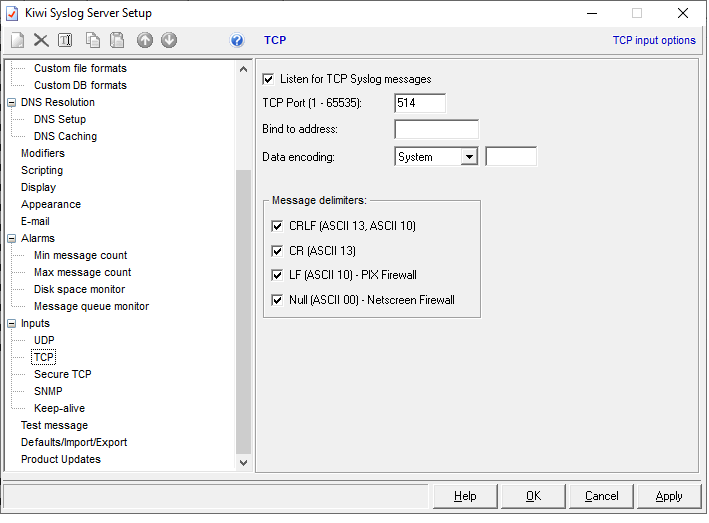
Task: Toggle LF (ASCII 10) PIX Firewall checkbox
Action: coord(277,275)
